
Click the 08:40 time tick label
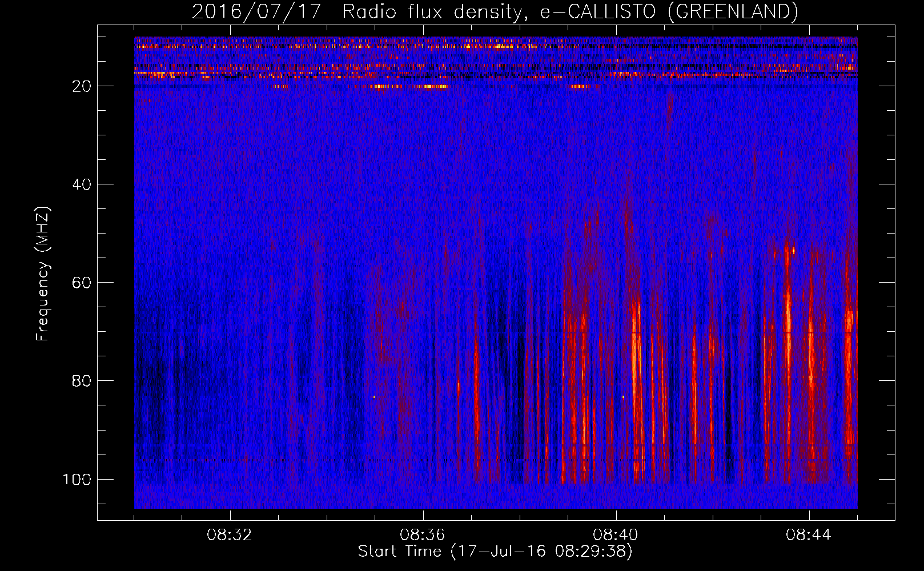[616, 535]
